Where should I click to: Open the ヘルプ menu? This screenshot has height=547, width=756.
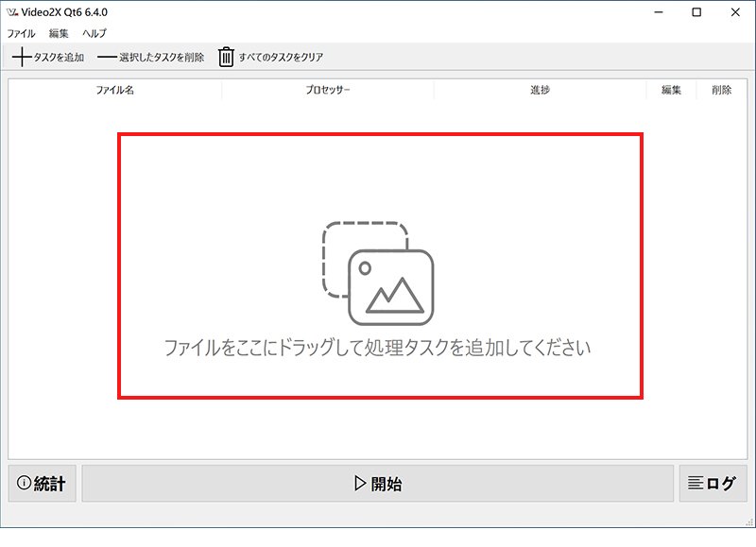coord(94,33)
